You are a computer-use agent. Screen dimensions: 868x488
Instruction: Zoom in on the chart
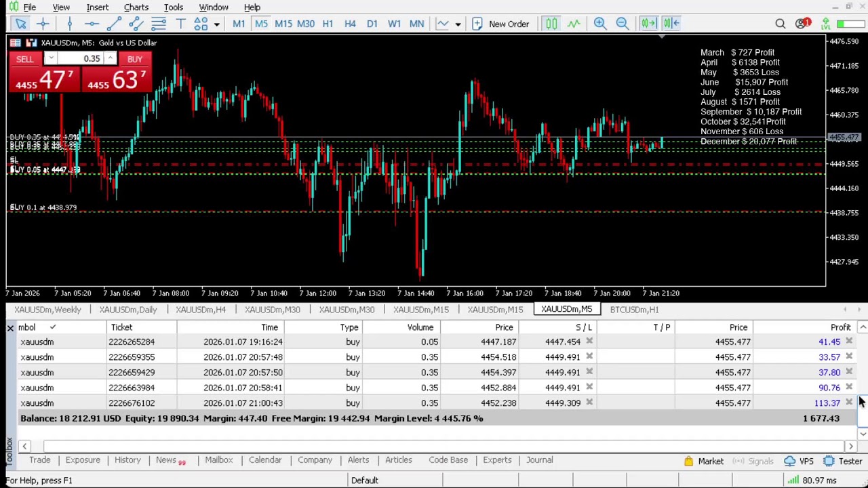pos(600,24)
